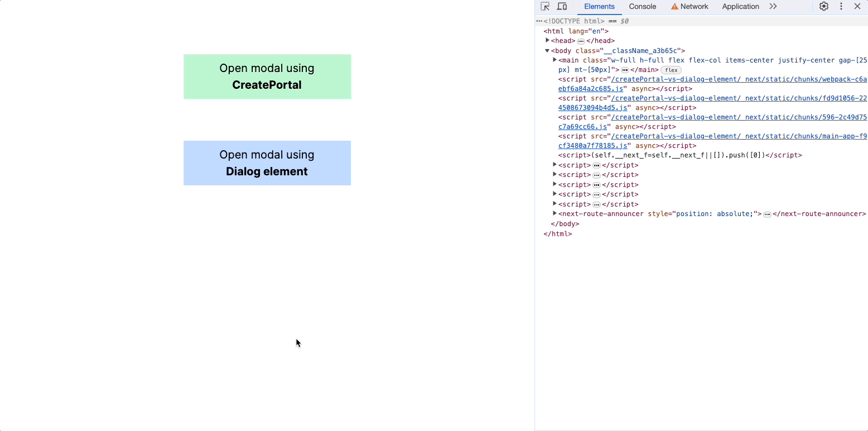868x431 pixels.
Task: Expand the first collapsed script node triangle
Action: pos(554,165)
